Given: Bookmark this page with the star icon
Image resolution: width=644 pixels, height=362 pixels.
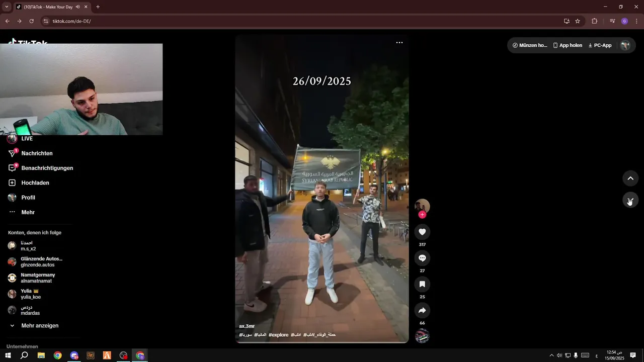Looking at the screenshot, I should (x=578, y=21).
